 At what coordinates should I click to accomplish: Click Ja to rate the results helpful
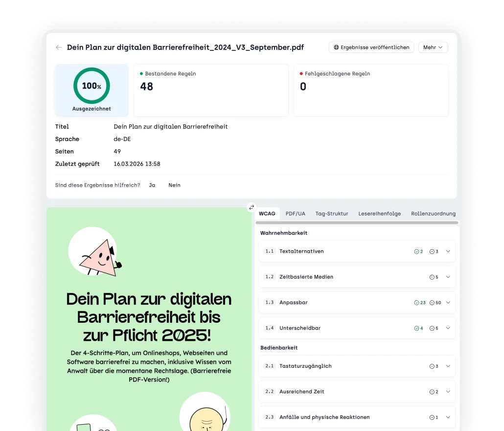click(152, 185)
